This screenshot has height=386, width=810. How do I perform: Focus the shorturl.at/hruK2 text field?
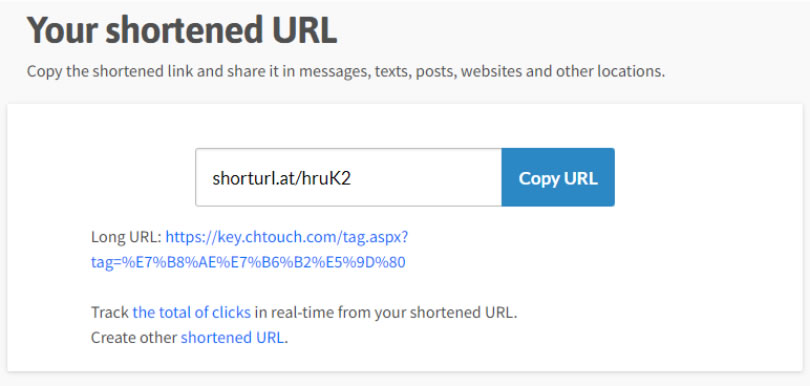point(348,177)
